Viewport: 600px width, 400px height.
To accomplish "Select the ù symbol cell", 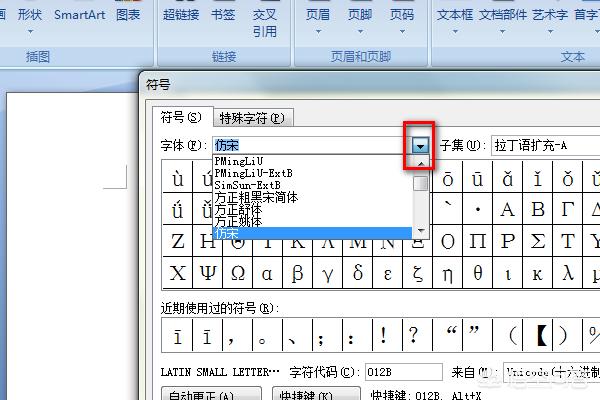I will pos(178,177).
